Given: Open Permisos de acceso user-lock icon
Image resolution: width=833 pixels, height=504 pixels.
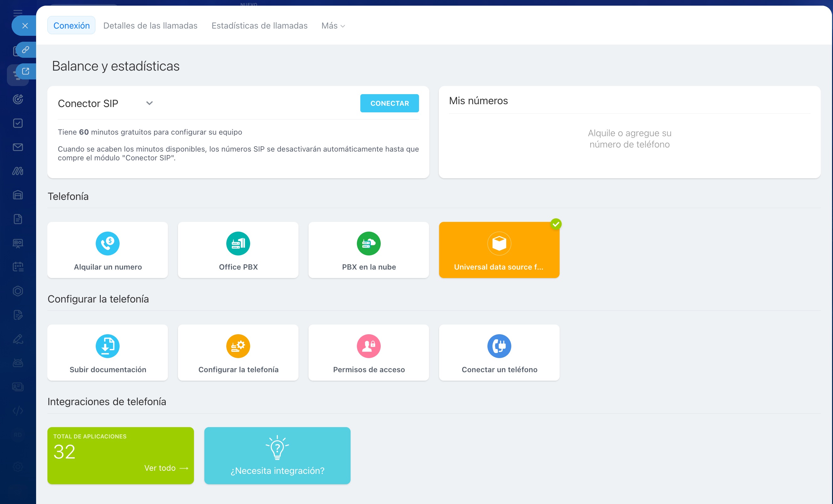Looking at the screenshot, I should [x=368, y=346].
